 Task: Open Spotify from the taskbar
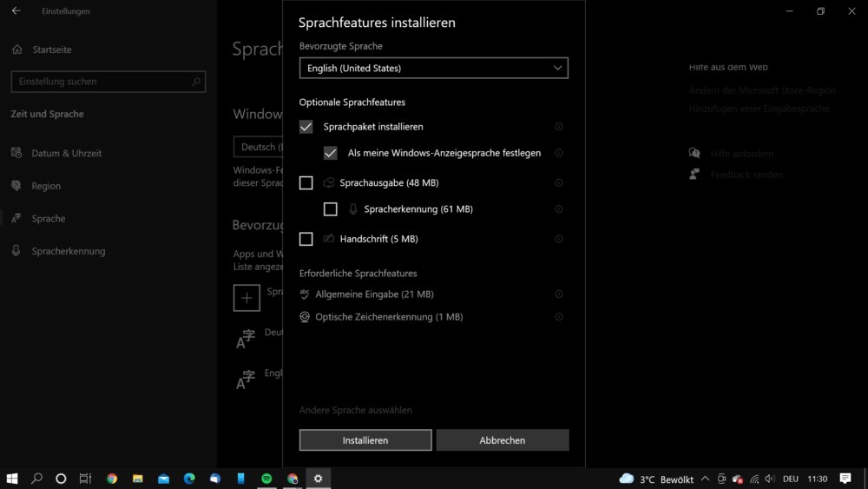coord(266,479)
